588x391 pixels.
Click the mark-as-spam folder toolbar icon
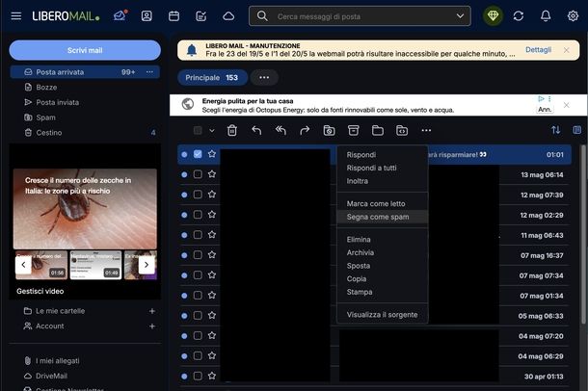click(329, 130)
